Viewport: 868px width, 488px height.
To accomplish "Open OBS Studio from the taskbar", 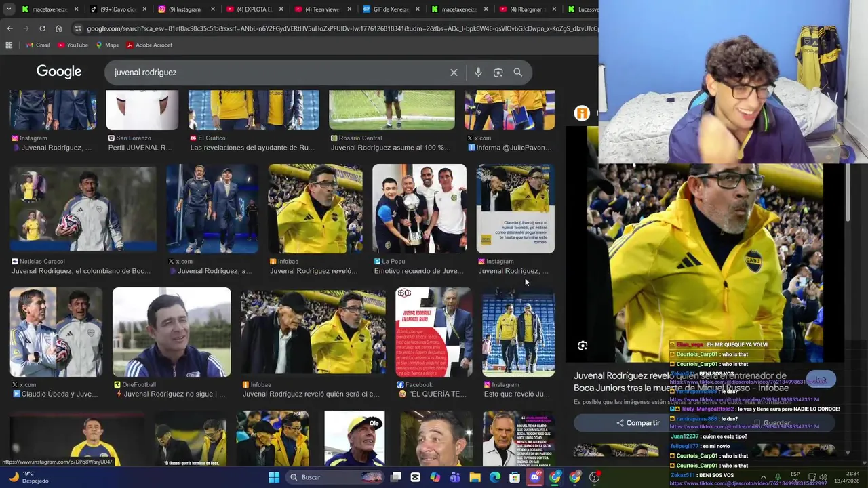I will coord(595,477).
